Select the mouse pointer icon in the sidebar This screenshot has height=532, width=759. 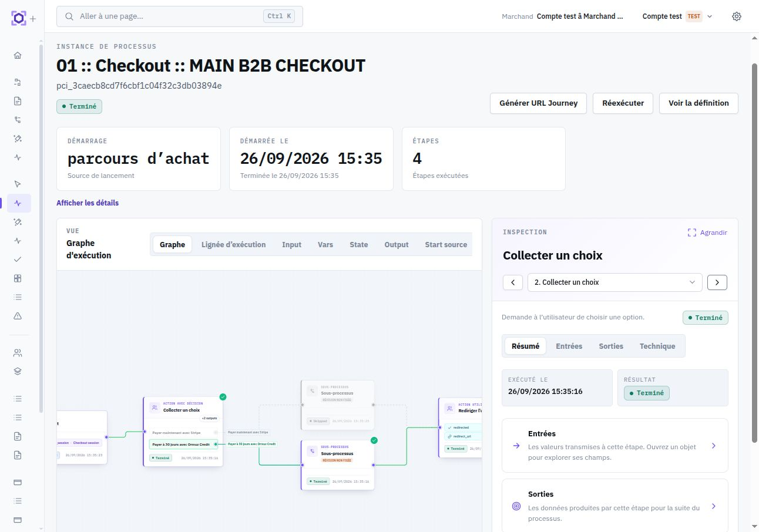18,184
